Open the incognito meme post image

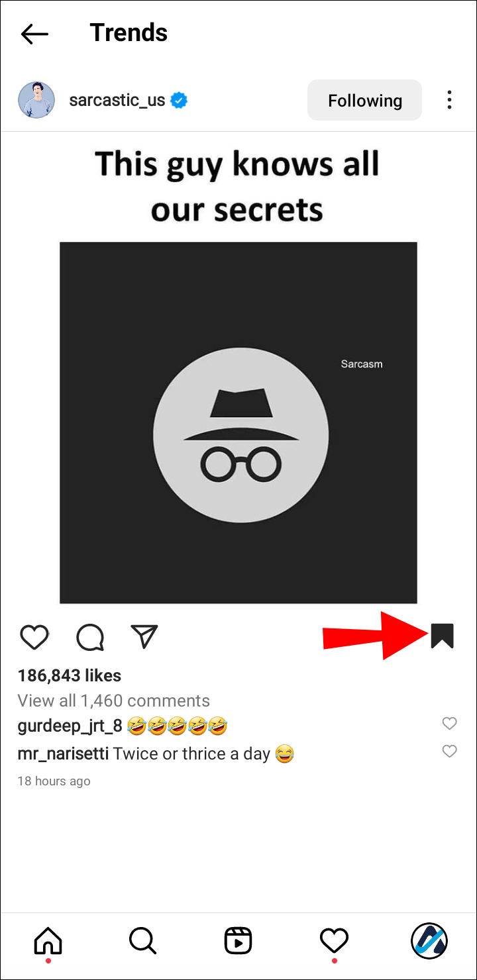click(238, 422)
